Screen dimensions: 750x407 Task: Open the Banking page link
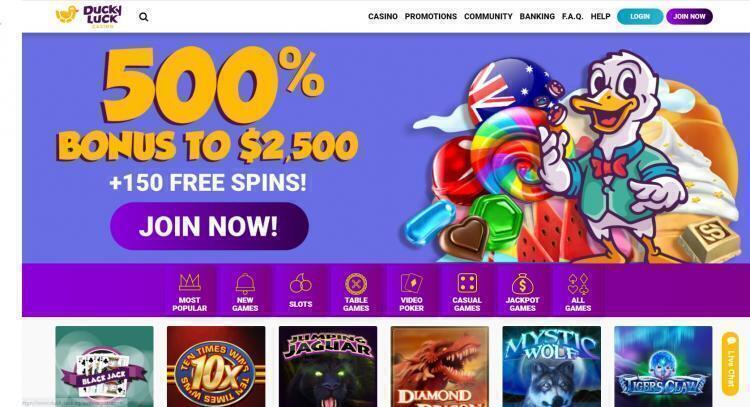tap(537, 16)
